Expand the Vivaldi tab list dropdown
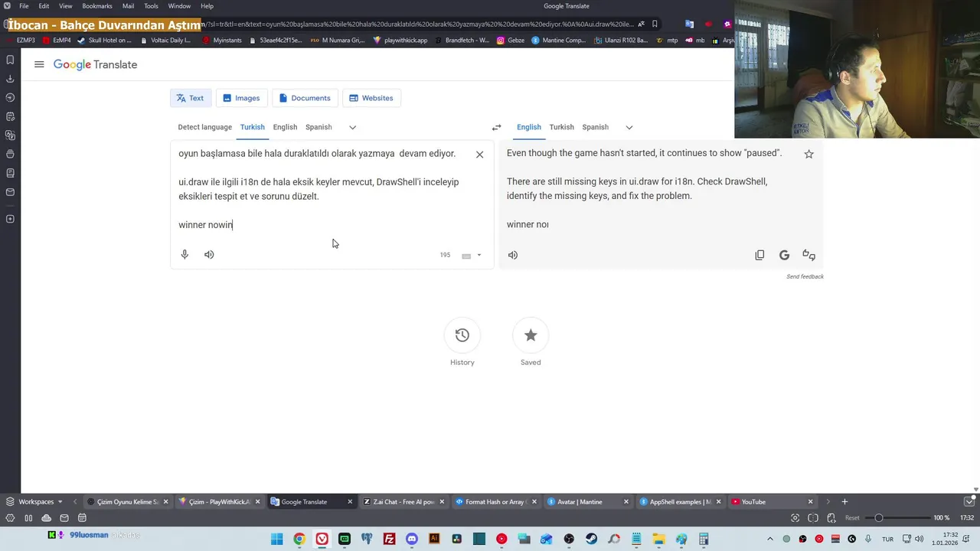The height and width of the screenshot is (551, 980). 969,502
